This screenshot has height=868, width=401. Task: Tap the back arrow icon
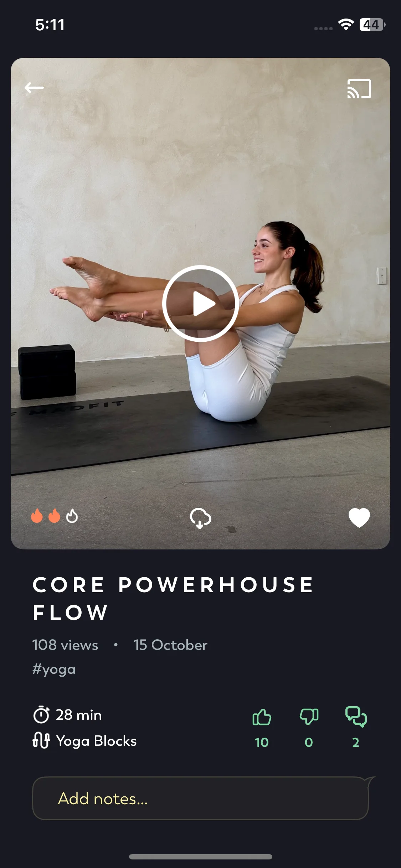click(x=34, y=88)
